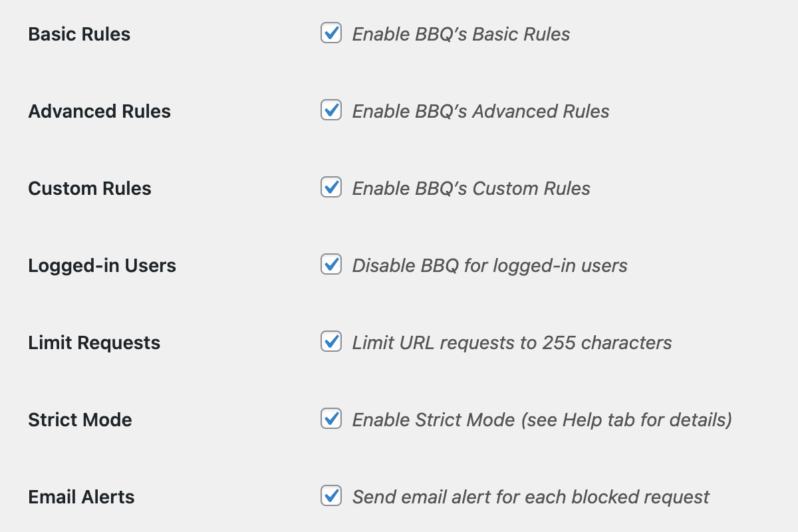Toggle the Advanced Rules checkbox

(x=331, y=110)
